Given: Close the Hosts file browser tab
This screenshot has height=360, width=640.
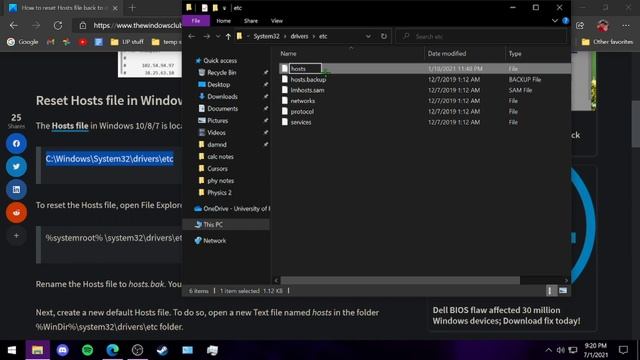Looking at the screenshot, I should tap(115, 8).
